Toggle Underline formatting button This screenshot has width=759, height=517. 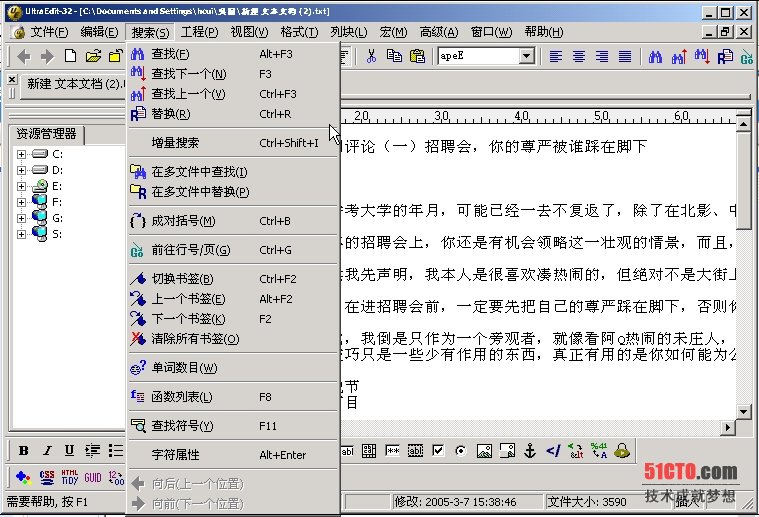(69, 451)
